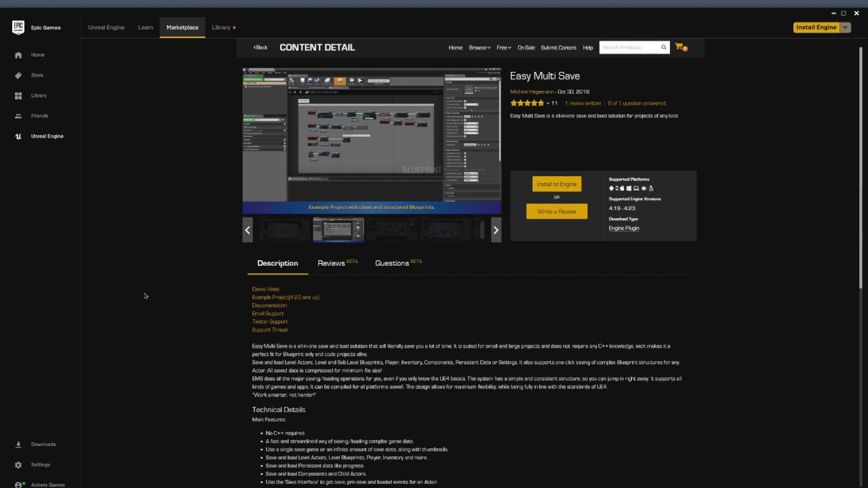
Task: Open the shopping cart
Action: coord(681,47)
